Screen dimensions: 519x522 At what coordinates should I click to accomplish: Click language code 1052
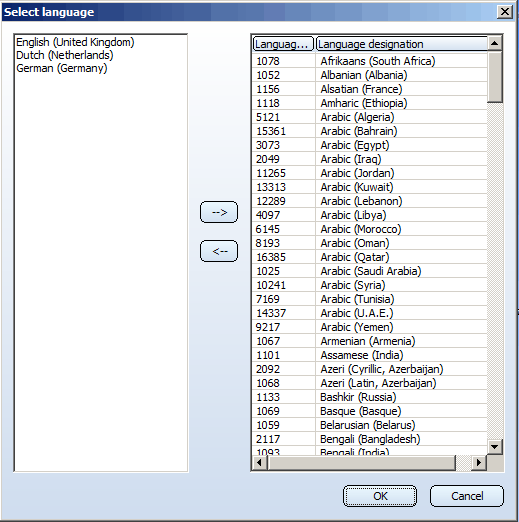[268, 75]
